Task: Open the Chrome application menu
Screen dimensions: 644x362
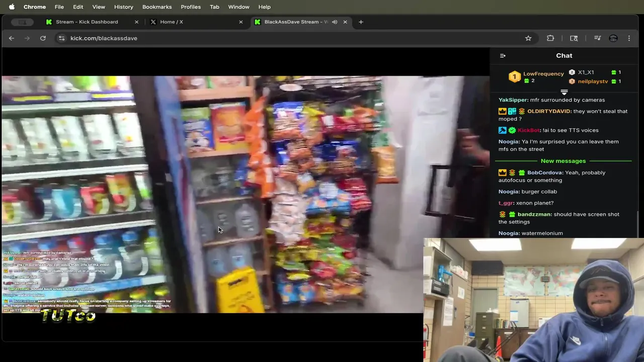Action: [x=35, y=7]
